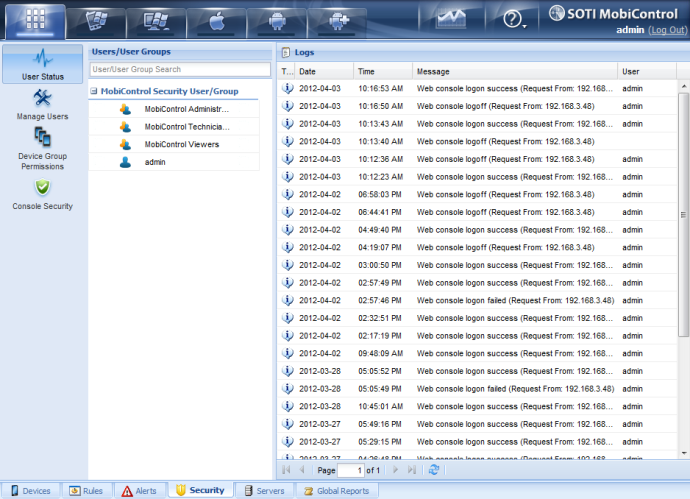Screen dimensions: 690x499
Task: Select the Windows Mobile devices tab icon
Action: coord(96,21)
